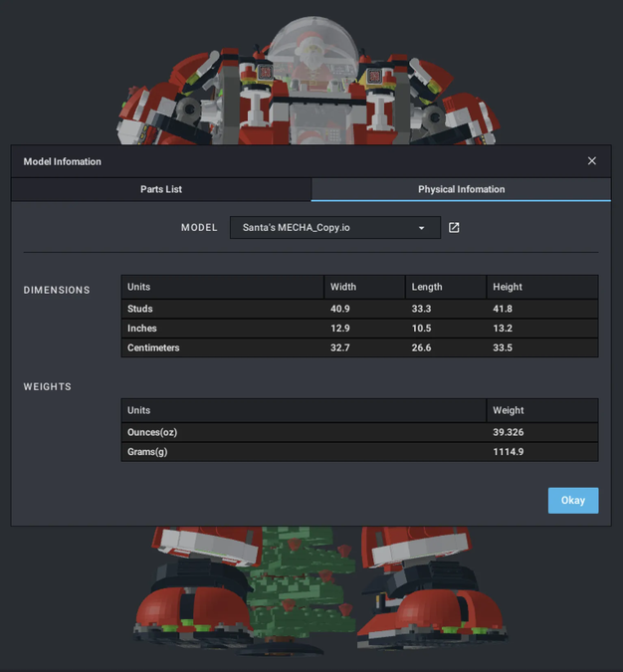Switch to the Parts List tab
The image size is (623, 672).
[160, 189]
